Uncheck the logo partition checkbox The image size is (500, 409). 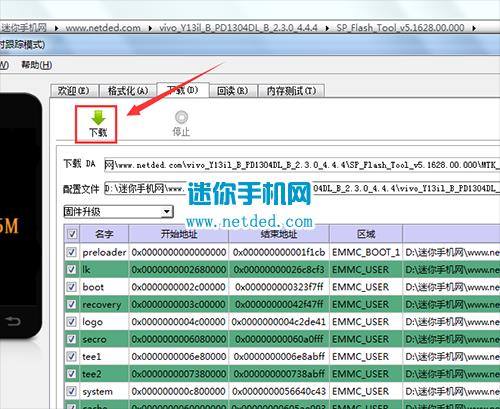coord(71,322)
